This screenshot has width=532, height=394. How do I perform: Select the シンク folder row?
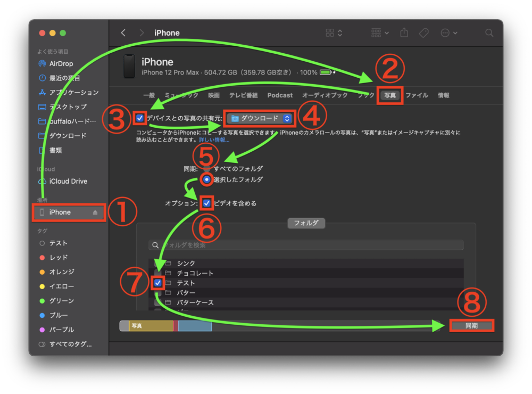pyautogui.click(x=306, y=263)
